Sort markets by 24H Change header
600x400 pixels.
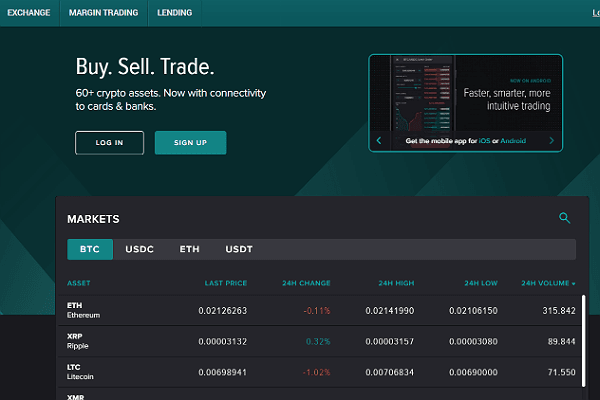[306, 283]
